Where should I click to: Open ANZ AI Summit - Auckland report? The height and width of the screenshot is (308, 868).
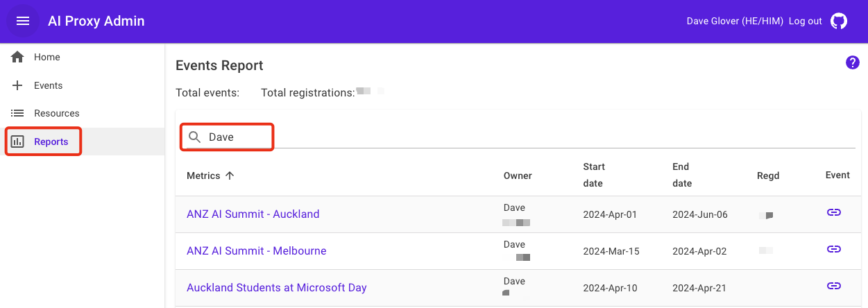point(253,214)
